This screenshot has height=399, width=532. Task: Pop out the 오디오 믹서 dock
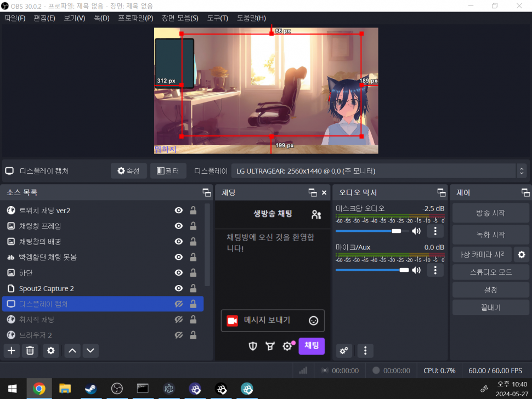(x=442, y=192)
